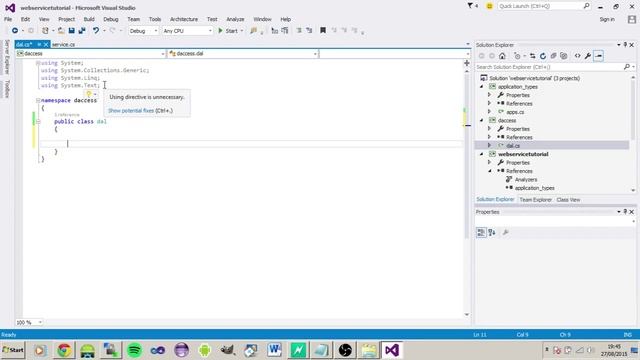
Task: Collapse the namespace daccess code block
Action: pyautogui.click(x=38, y=100)
